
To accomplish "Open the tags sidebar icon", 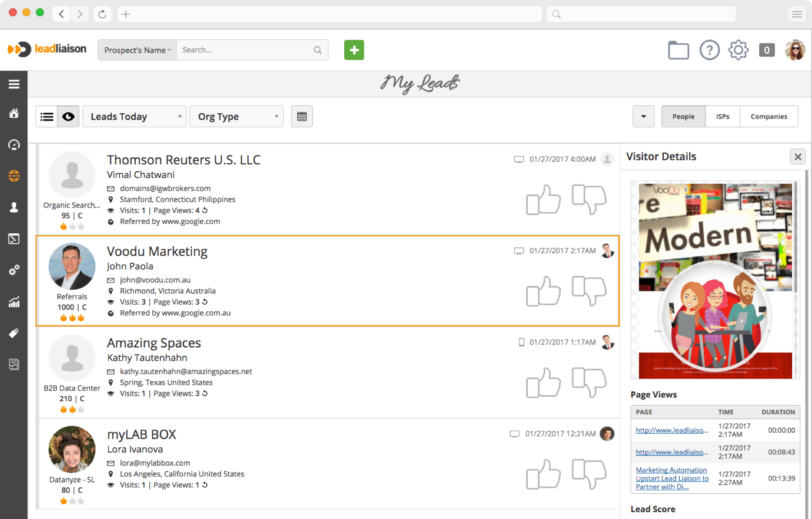I will 14,333.
